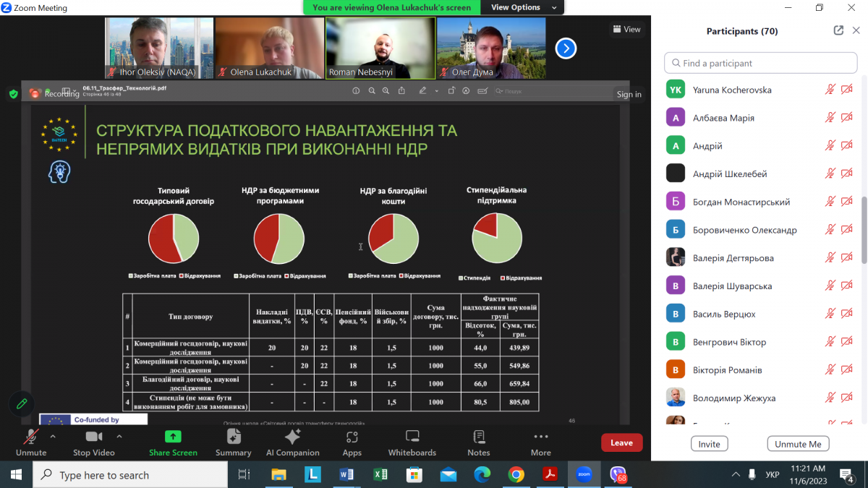Open the More menu in toolbar
868x488 pixels.
tap(540, 442)
